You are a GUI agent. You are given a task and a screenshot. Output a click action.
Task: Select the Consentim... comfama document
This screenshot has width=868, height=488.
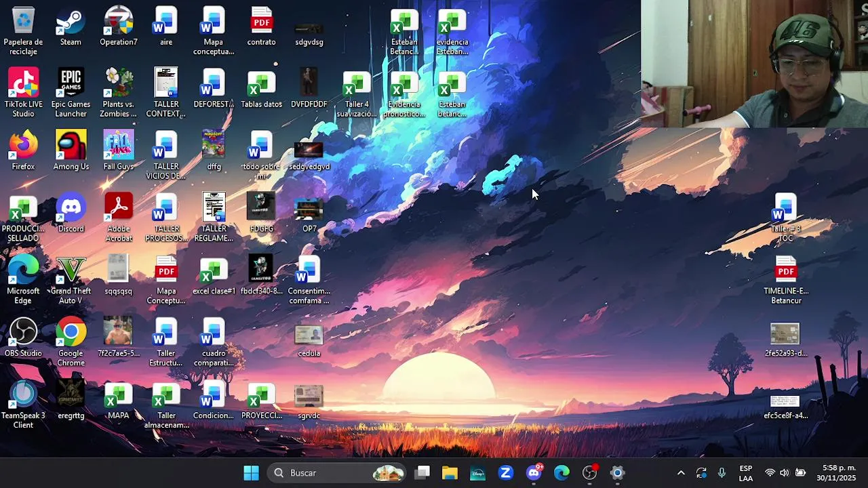[x=309, y=280]
